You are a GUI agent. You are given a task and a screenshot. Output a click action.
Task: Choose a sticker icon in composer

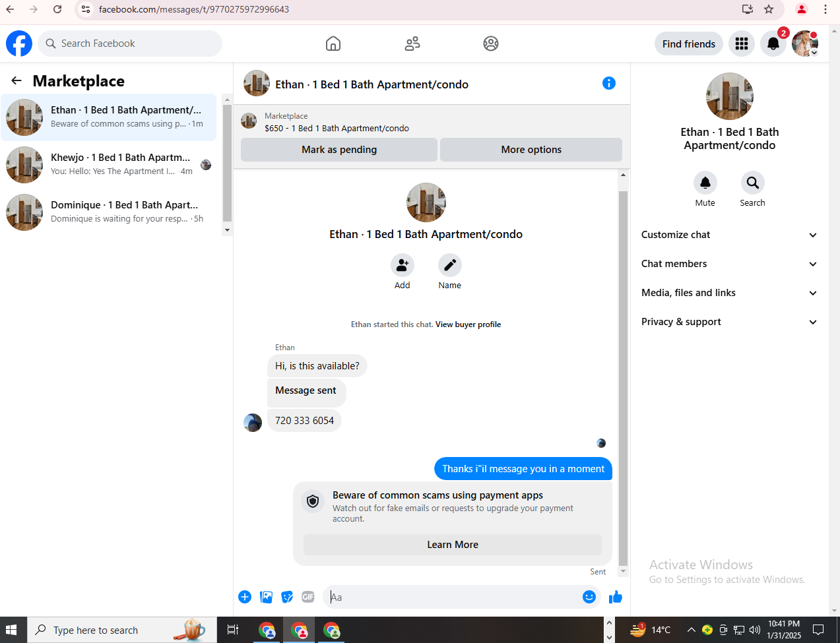click(x=287, y=597)
